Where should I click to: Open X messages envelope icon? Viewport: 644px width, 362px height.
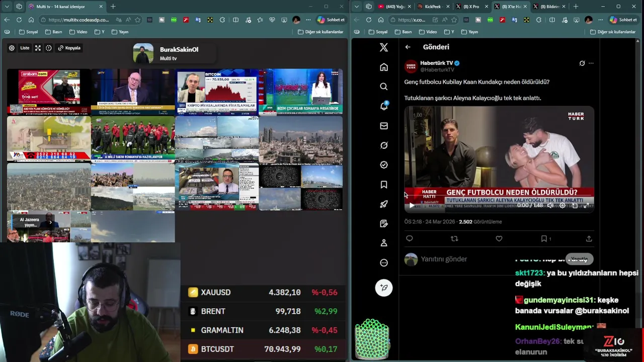coord(384,126)
